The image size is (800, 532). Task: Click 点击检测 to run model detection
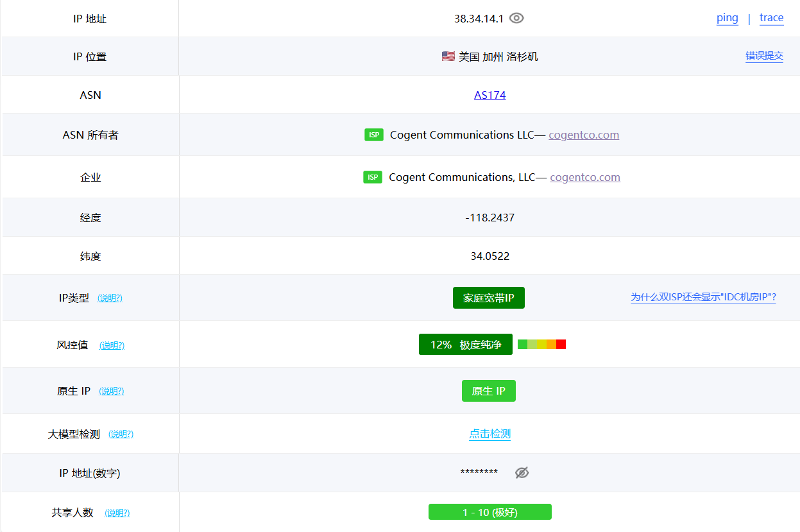coord(489,434)
